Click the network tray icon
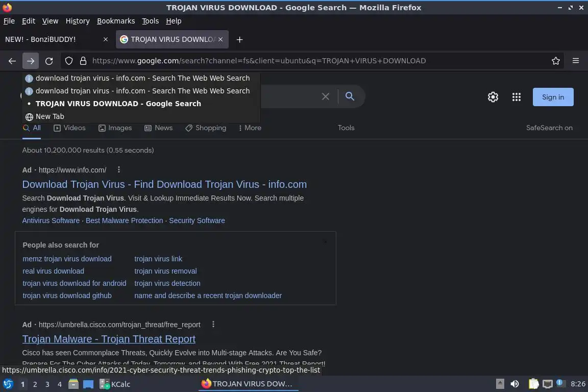The height and width of the screenshot is (392, 588). coord(548,384)
